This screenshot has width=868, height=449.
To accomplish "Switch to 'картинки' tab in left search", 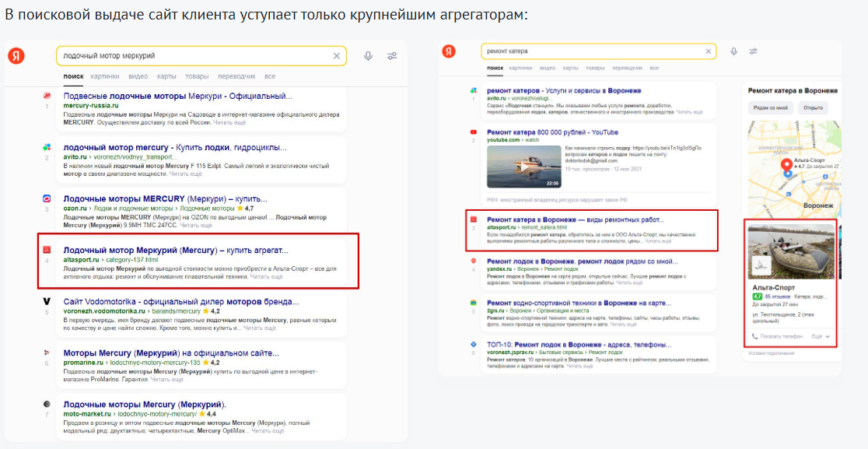I will [x=105, y=76].
